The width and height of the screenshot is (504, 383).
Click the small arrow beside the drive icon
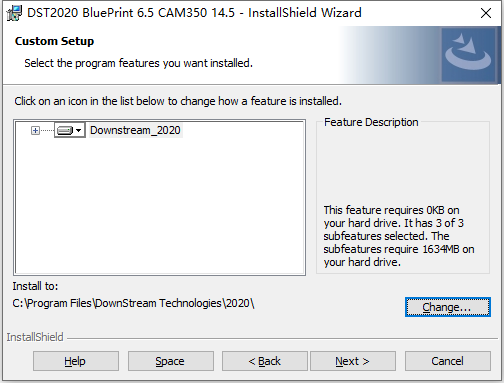(79, 130)
